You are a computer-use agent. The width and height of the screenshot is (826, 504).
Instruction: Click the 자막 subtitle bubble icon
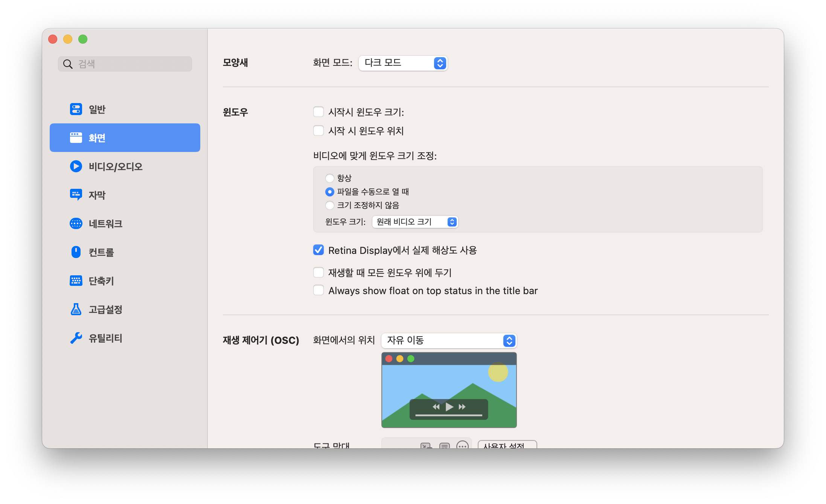(76, 194)
